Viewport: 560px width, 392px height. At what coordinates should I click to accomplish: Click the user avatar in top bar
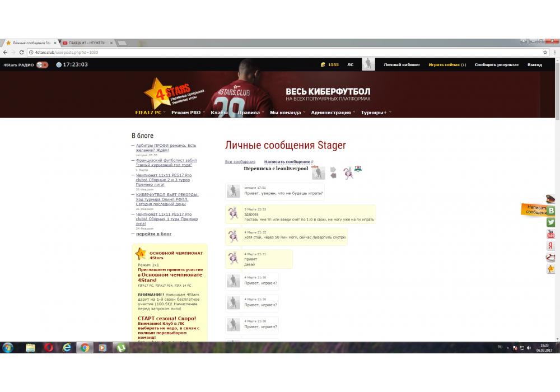[368, 64]
